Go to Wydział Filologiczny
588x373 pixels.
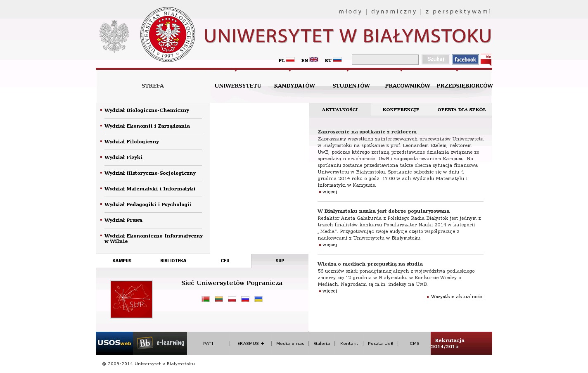(132, 142)
